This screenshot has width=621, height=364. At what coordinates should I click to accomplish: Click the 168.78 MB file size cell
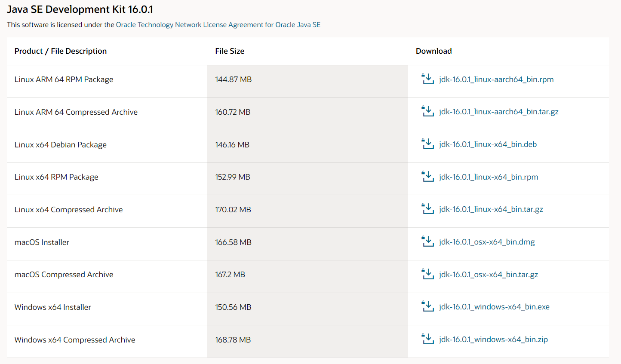pyautogui.click(x=307, y=342)
